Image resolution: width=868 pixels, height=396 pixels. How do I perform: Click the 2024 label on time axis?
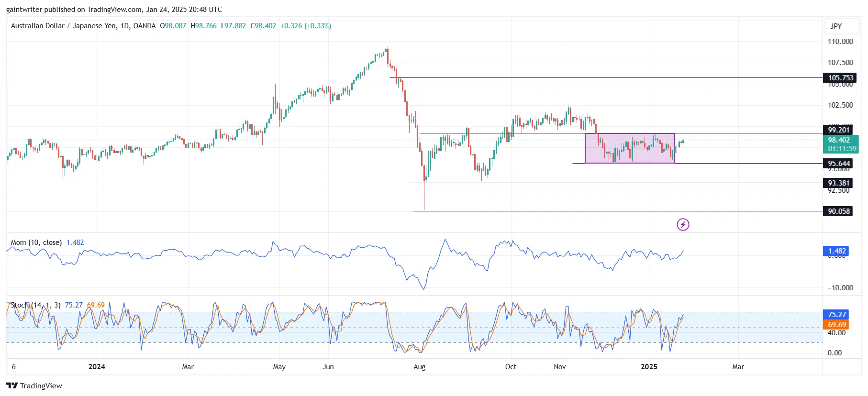pyautogui.click(x=97, y=367)
